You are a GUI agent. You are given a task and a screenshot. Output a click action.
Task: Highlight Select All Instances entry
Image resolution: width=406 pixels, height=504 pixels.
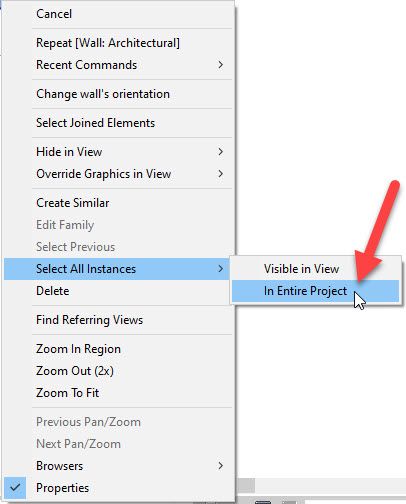click(118, 269)
